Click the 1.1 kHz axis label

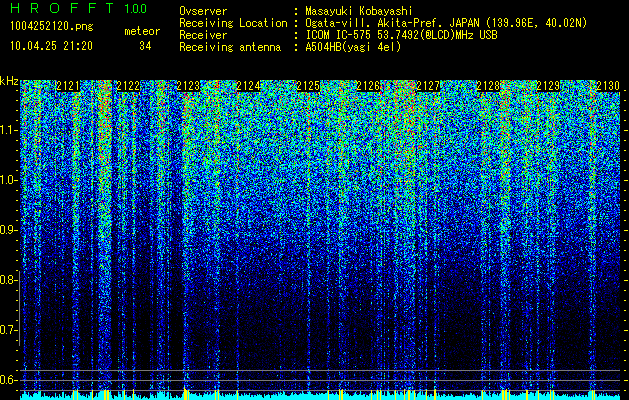[8, 130]
